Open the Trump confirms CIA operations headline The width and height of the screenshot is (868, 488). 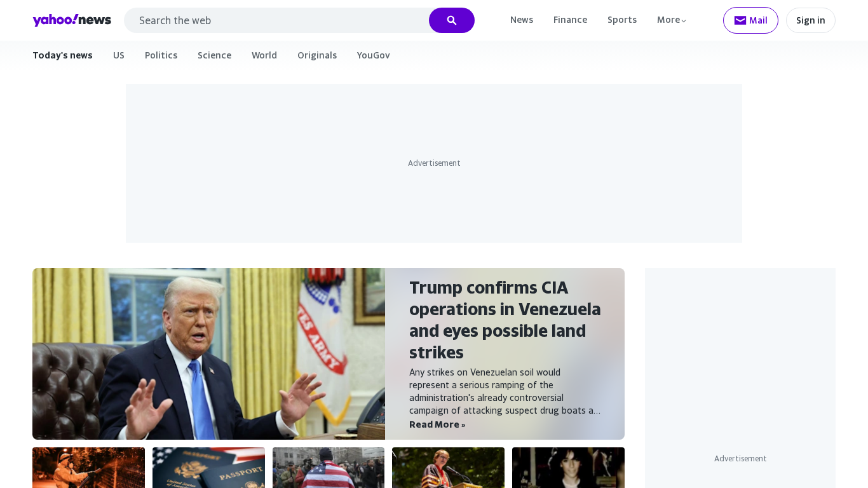pos(505,320)
